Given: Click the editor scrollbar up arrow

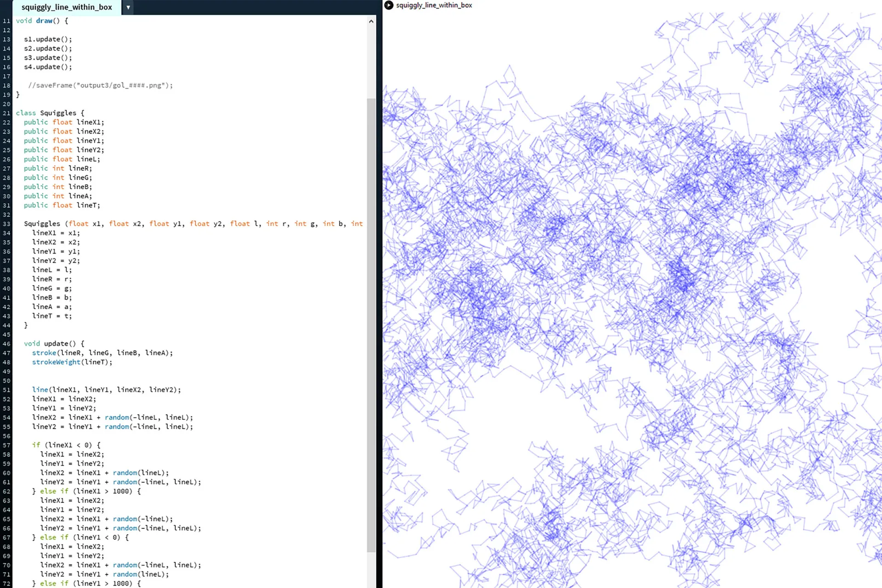Looking at the screenshot, I should 371,21.
